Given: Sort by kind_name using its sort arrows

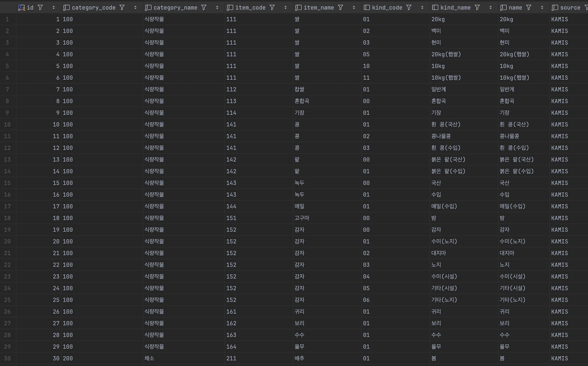Looking at the screenshot, I should point(491,8).
